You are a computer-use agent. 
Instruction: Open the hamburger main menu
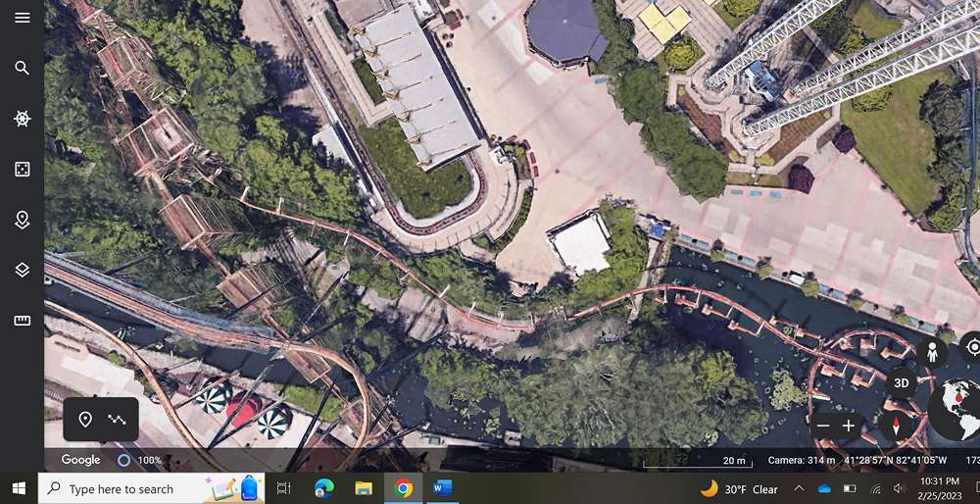pos(22,18)
